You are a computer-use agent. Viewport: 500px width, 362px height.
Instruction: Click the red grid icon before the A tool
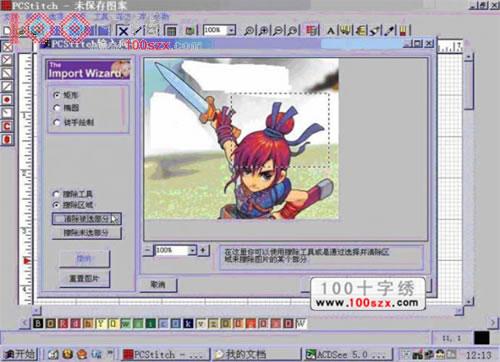click(311, 31)
